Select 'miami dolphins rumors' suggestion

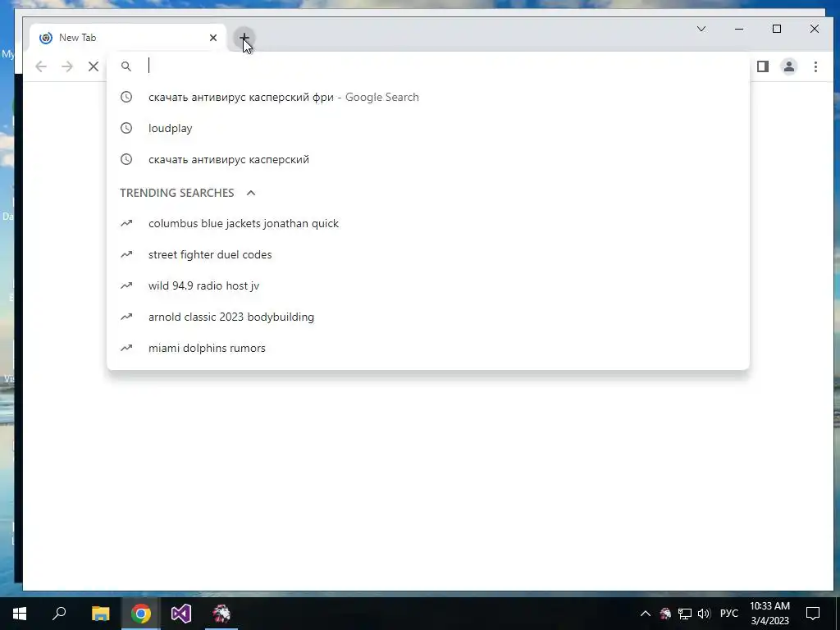pos(428,348)
